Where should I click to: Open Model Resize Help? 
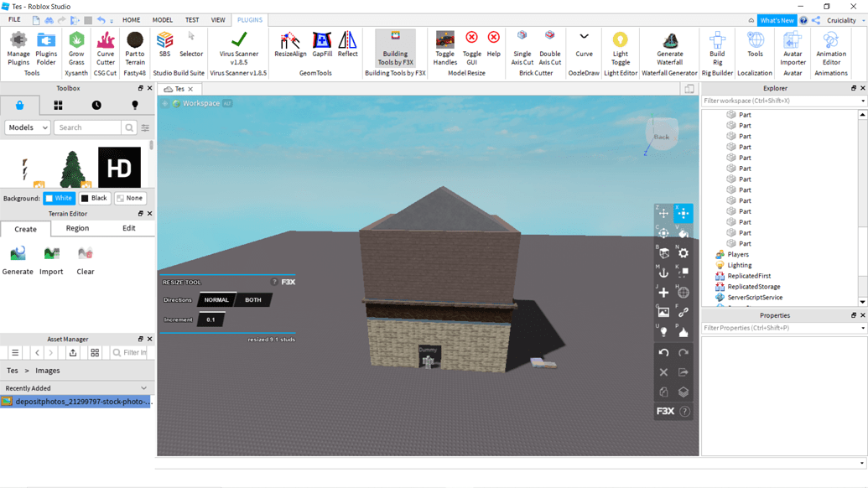pyautogui.click(x=493, y=44)
